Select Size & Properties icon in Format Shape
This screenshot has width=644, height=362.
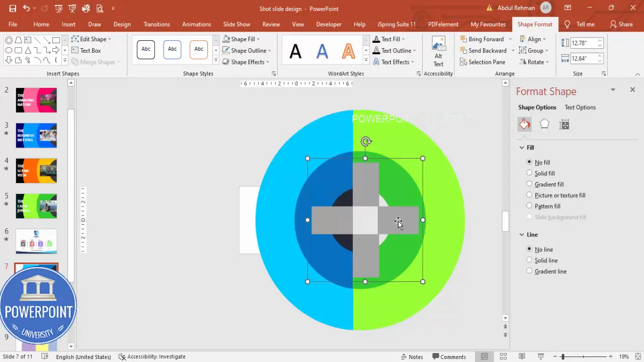click(564, 125)
